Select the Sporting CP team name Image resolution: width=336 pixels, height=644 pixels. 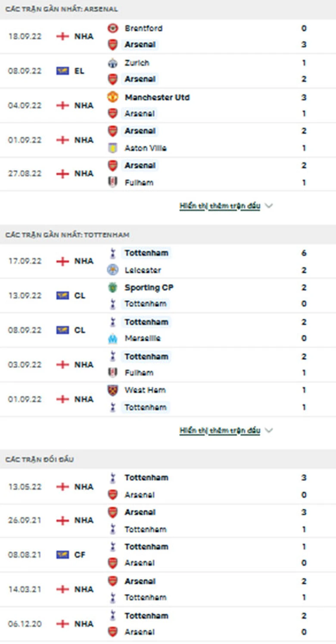pos(149,288)
